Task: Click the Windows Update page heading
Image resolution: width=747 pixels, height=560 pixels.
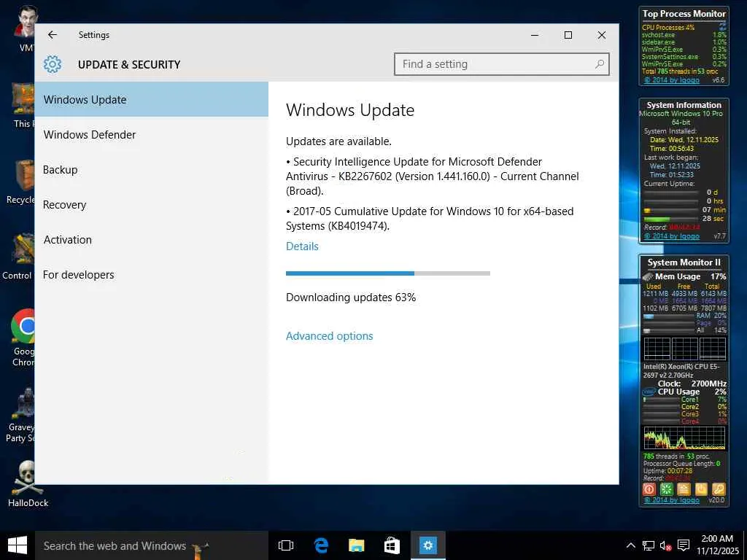Action: point(350,110)
